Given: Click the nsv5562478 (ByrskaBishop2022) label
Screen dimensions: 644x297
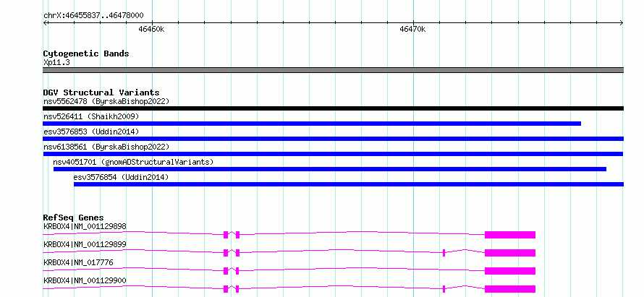Looking at the screenshot, I should [106, 101].
